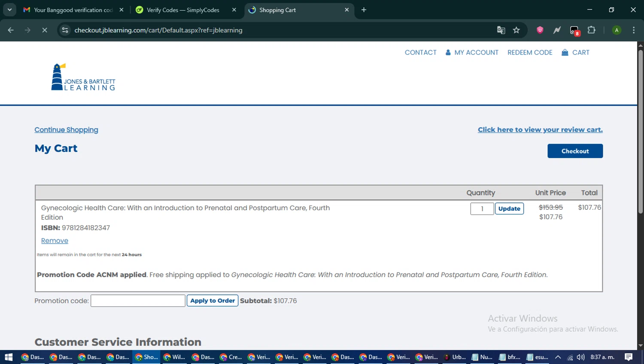Image resolution: width=644 pixels, height=364 pixels.
Task: Switch to the Cre... taskbar Chrome window
Action: pyautogui.click(x=231, y=357)
